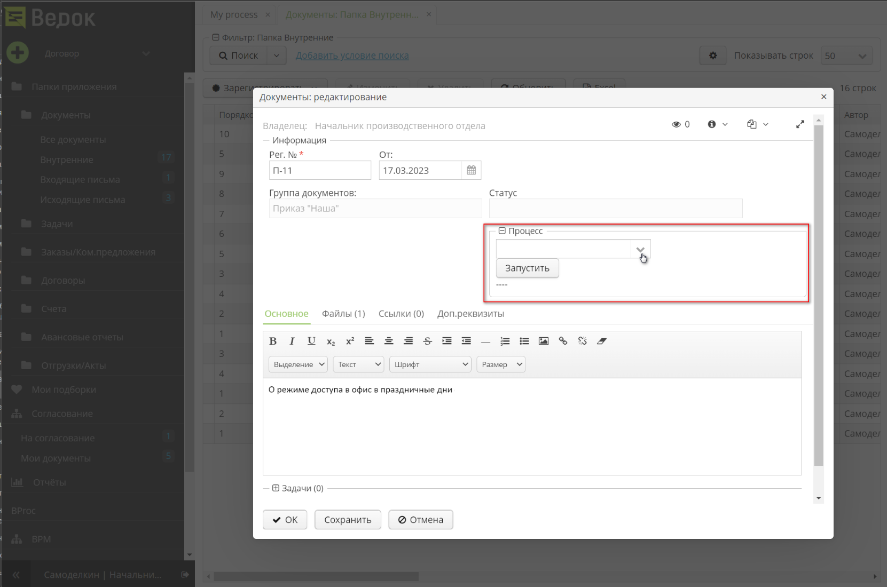Click the Добавить условие поиска link

[352, 55]
